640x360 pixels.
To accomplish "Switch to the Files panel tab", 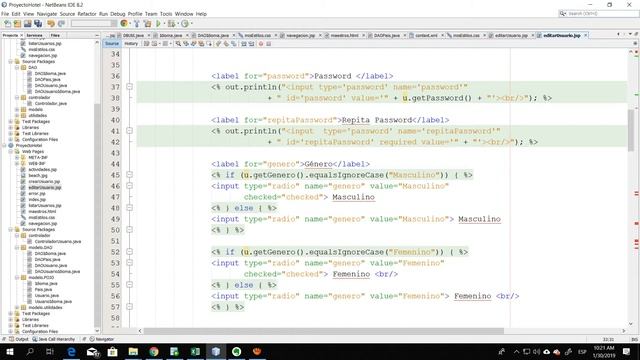I will (55, 36).
